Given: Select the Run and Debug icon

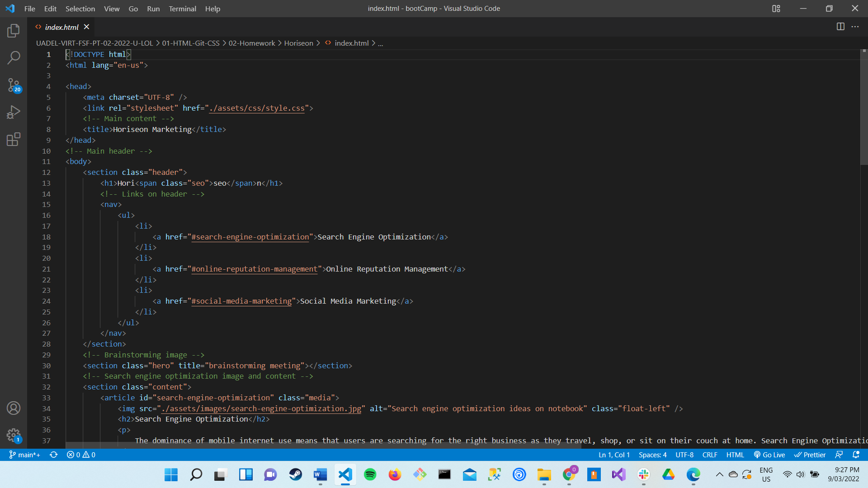Looking at the screenshot, I should point(13,112).
